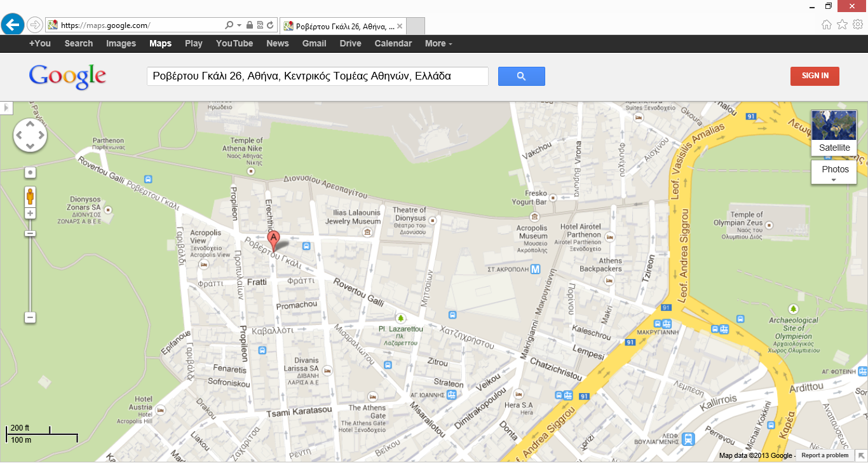Click the Parthenon label on the map
The image size is (868, 463).
pyautogui.click(x=108, y=144)
